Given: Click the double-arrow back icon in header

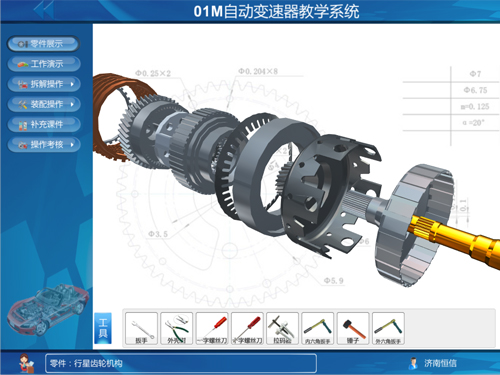Looking at the screenshot, I should pyautogui.click(x=44, y=10).
